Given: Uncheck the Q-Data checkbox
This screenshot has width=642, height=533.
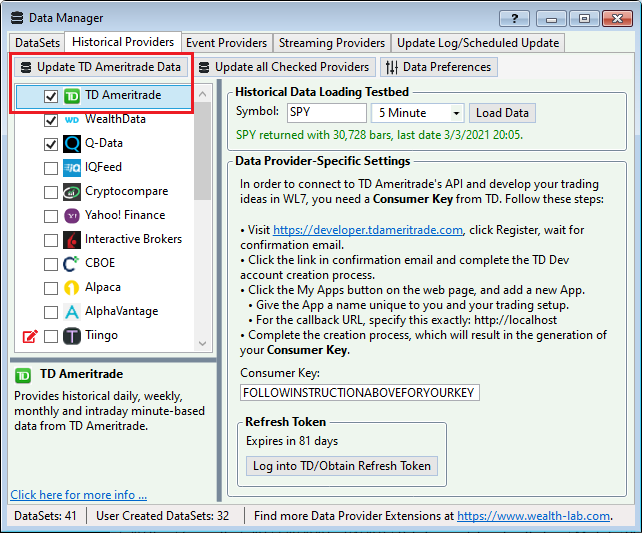Looking at the screenshot, I should pyautogui.click(x=51, y=145).
